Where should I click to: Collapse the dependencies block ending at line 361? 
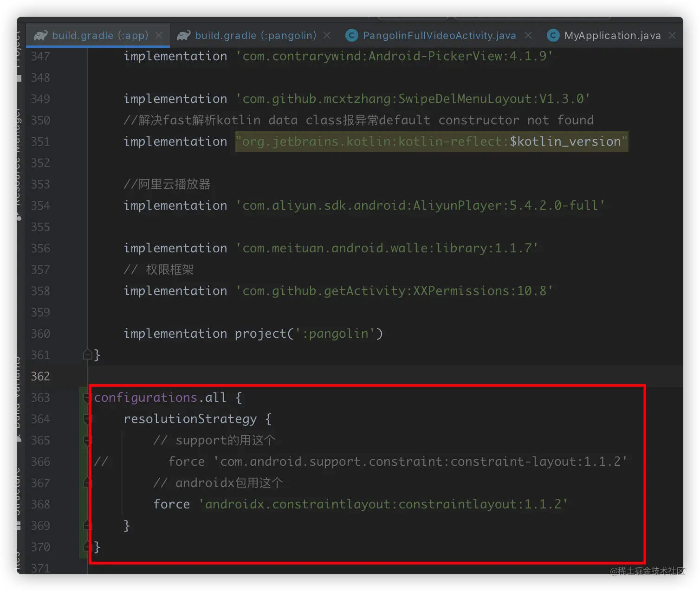[x=87, y=355]
